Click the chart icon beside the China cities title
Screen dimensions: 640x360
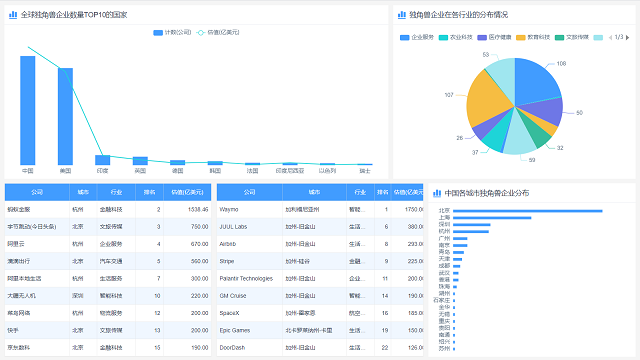point(437,193)
